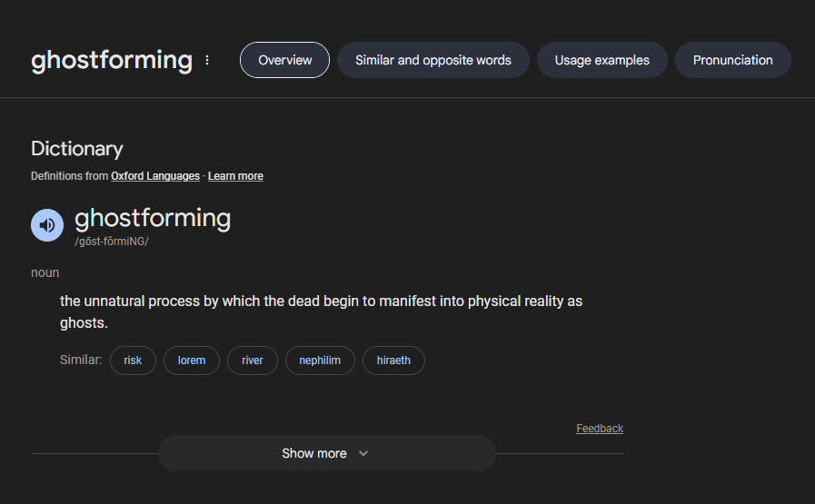Click the large ghostforming title at top
The height and width of the screenshot is (504, 815).
pos(112,60)
